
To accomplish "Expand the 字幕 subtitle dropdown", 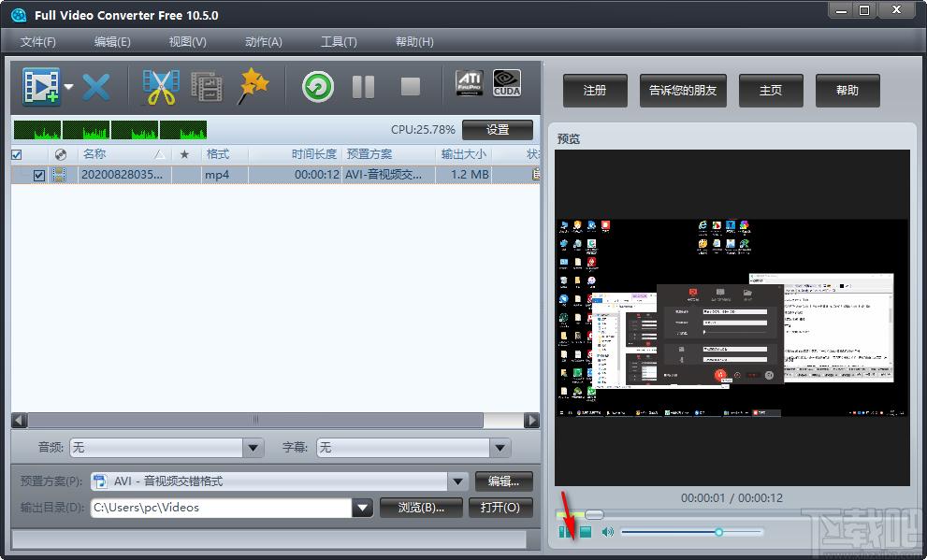I will tap(500, 448).
